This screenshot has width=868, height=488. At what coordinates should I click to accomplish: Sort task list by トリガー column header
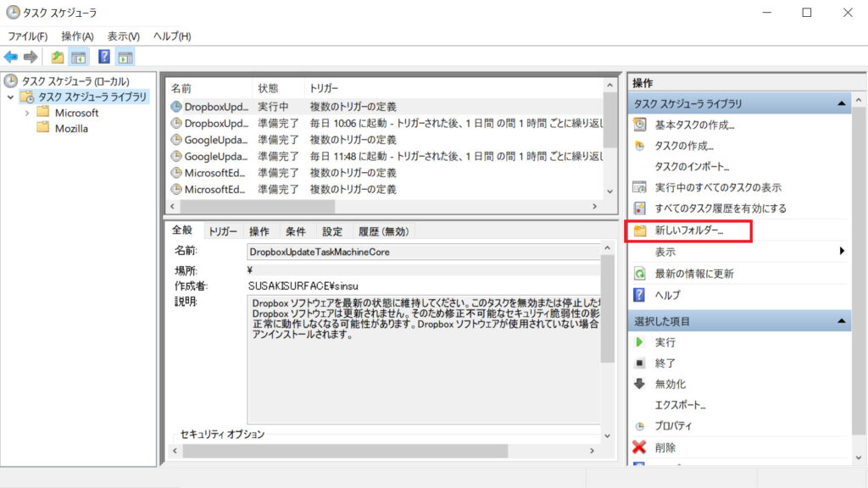[x=453, y=88]
